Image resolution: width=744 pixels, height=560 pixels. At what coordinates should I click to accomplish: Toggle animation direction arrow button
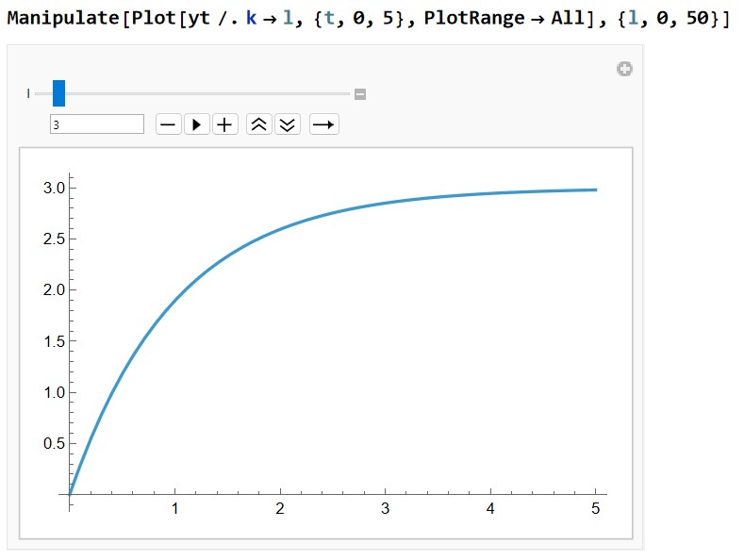tap(323, 124)
